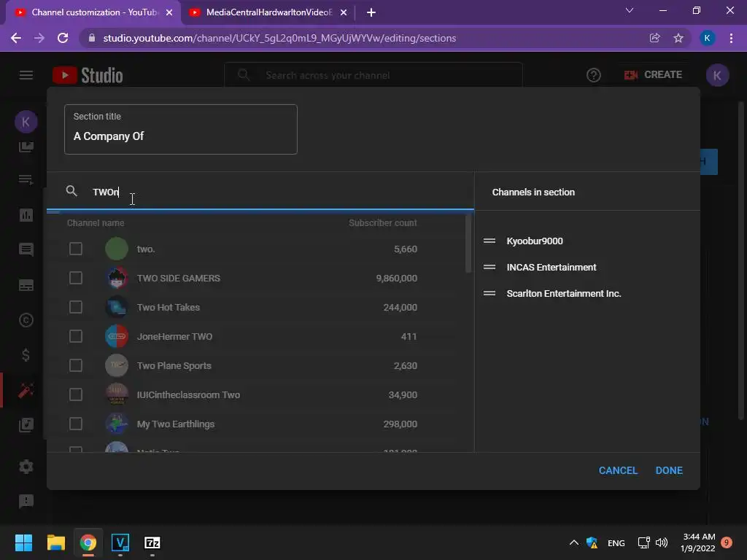Click the address bar URL
Image resolution: width=747 pixels, height=560 pixels.
click(x=279, y=38)
